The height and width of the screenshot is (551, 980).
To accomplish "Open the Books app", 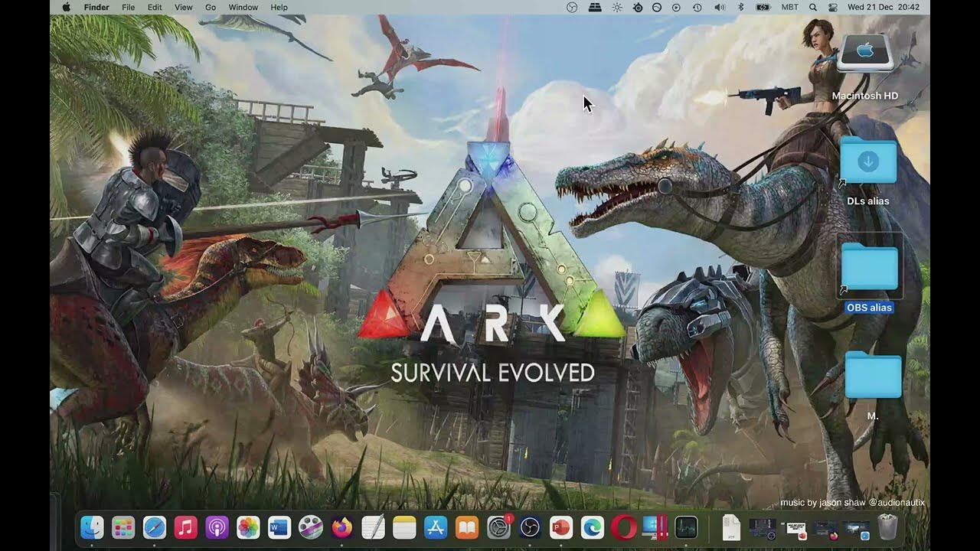I will 467,527.
